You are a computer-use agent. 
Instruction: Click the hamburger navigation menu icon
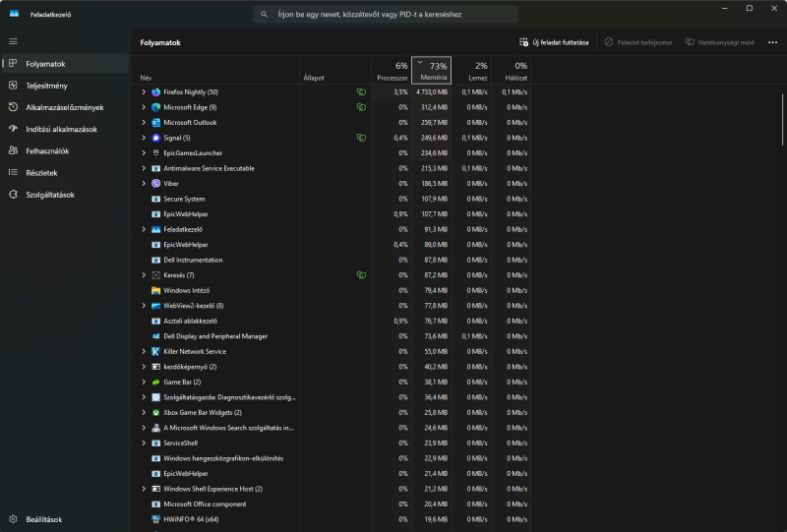(x=13, y=41)
